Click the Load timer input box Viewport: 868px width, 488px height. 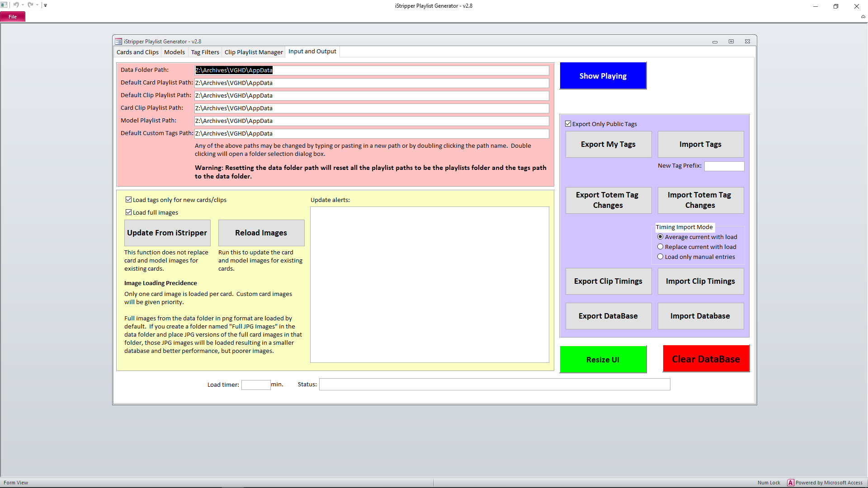click(256, 385)
